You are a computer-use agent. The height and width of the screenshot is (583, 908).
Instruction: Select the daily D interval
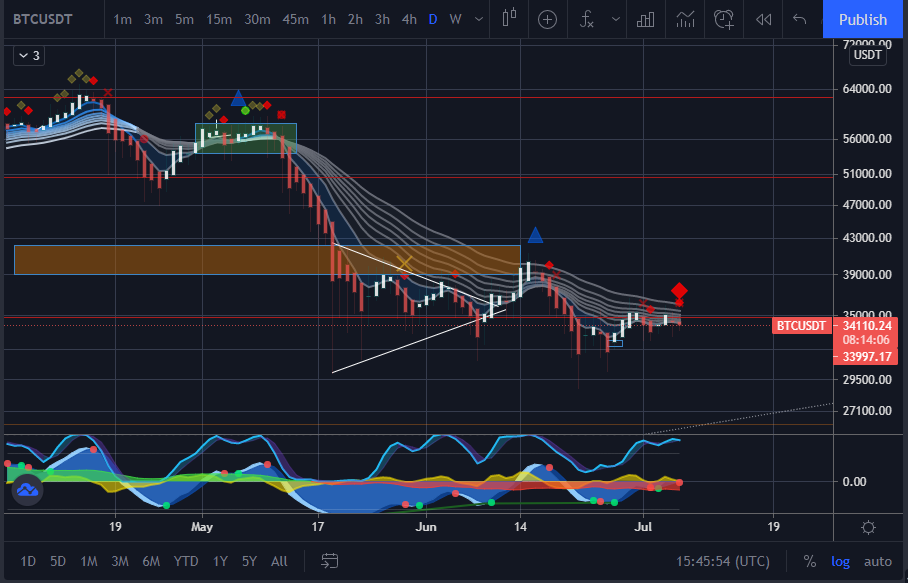coord(433,19)
